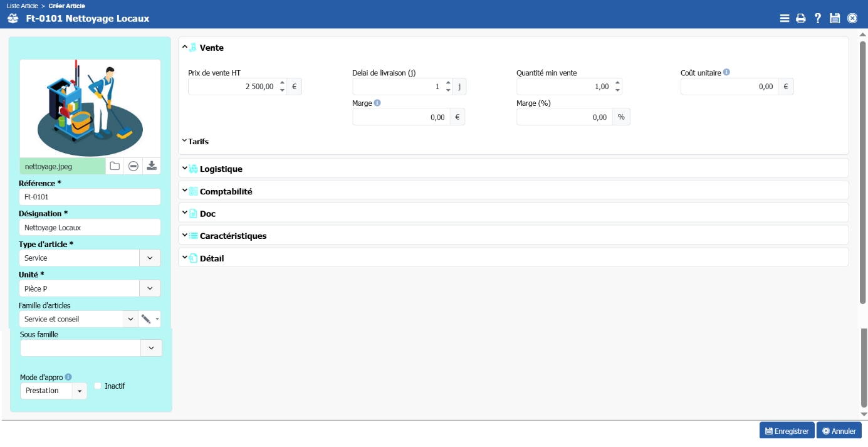The image size is (868, 447).
Task: Browse image file with folder icon
Action: pyautogui.click(x=115, y=166)
